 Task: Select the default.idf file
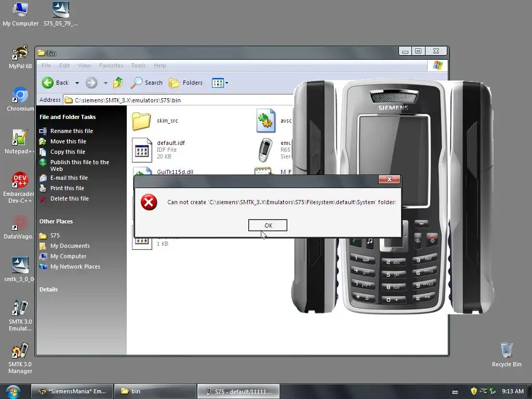(x=158, y=150)
